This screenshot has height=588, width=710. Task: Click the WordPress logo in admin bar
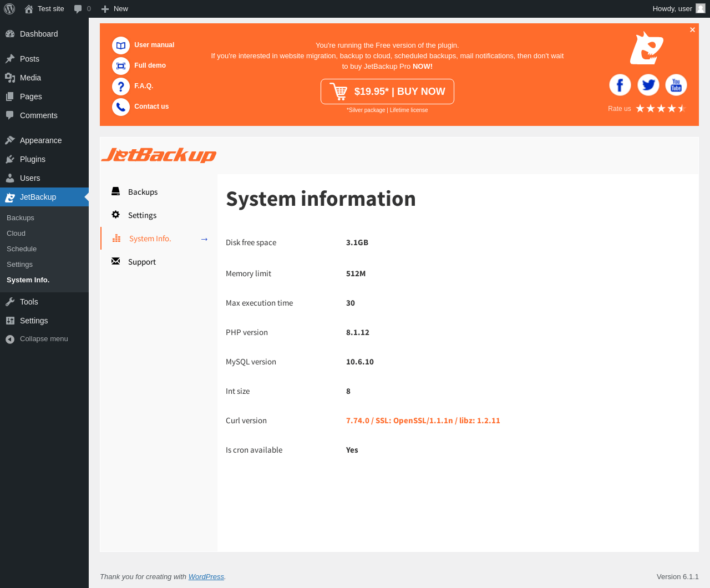(x=9, y=9)
